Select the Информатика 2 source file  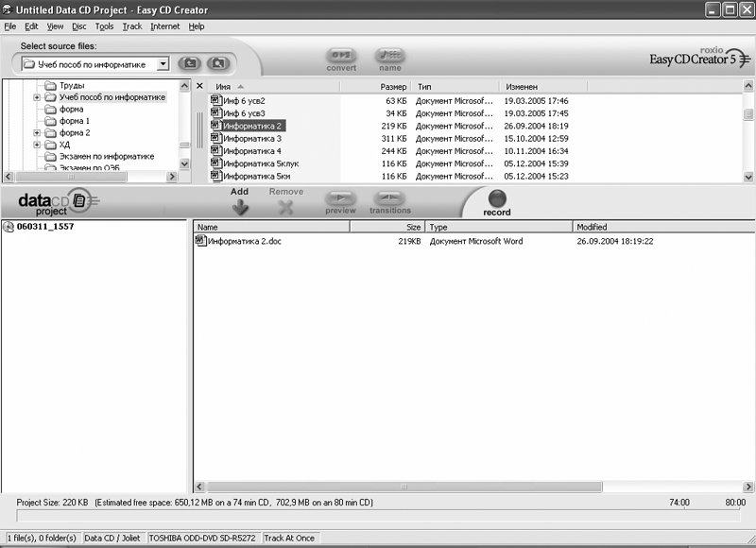251,126
